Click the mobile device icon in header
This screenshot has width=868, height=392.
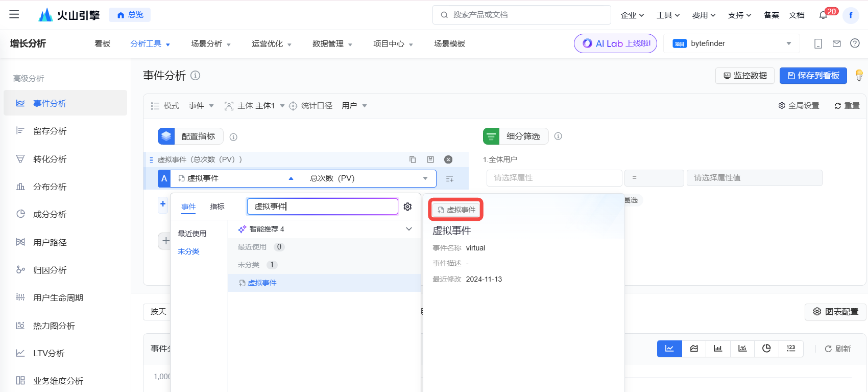(818, 44)
